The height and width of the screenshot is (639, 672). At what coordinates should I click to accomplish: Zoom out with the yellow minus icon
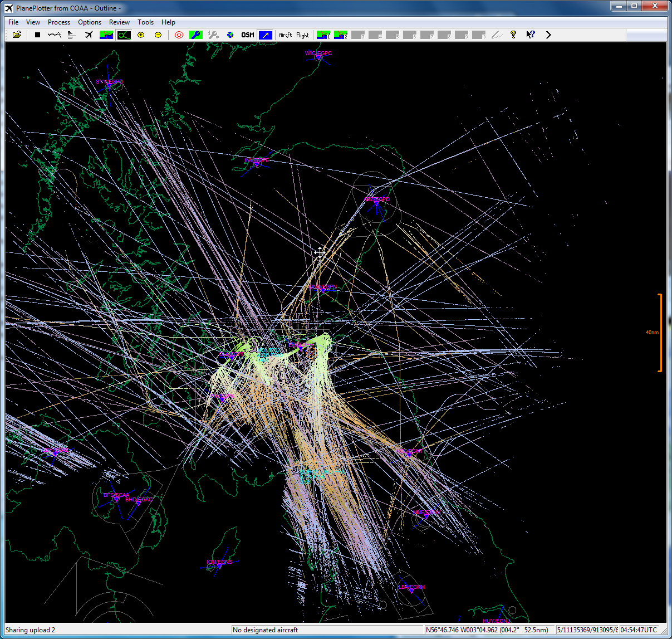(x=158, y=35)
